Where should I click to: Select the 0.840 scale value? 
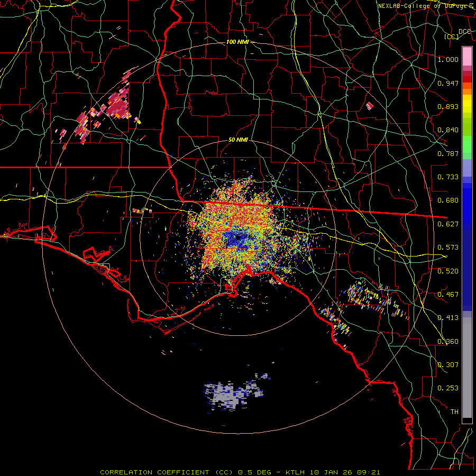point(448,130)
